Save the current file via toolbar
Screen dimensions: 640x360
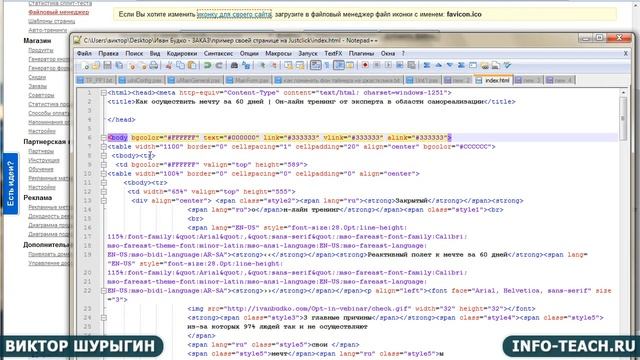point(107,65)
